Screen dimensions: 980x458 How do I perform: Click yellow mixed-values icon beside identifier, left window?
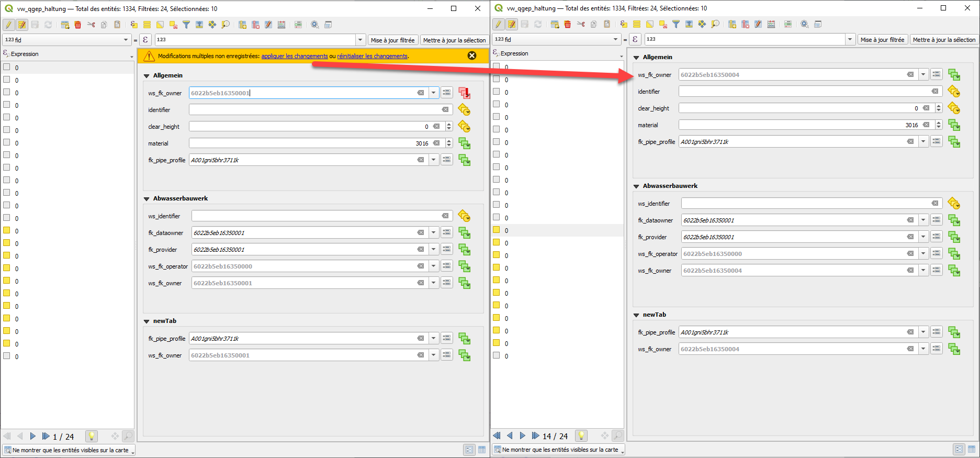click(464, 110)
